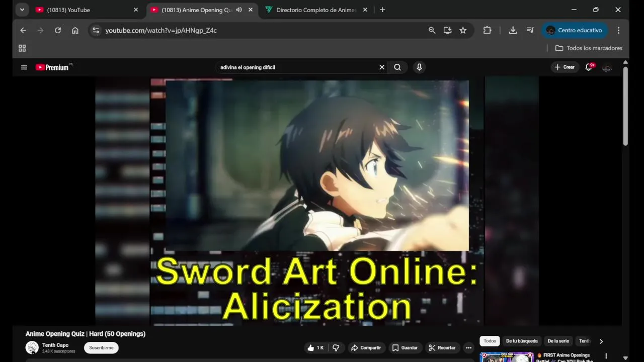Open Todos los marcadores folder
The height and width of the screenshot is (362, 644).
[589, 48]
